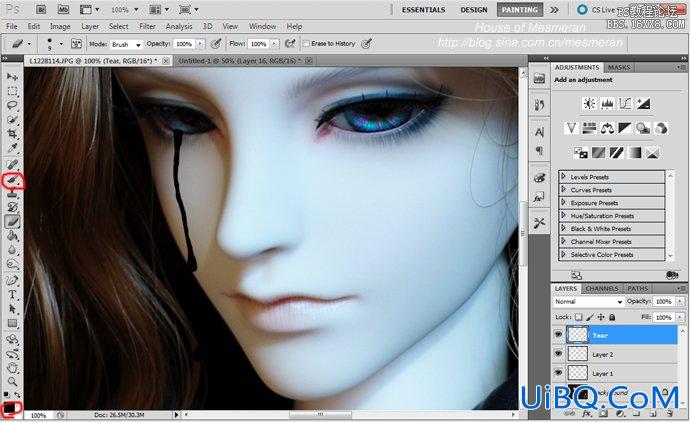Select the Move tool
Viewport: 690px width, 422px height.
pos(12,77)
